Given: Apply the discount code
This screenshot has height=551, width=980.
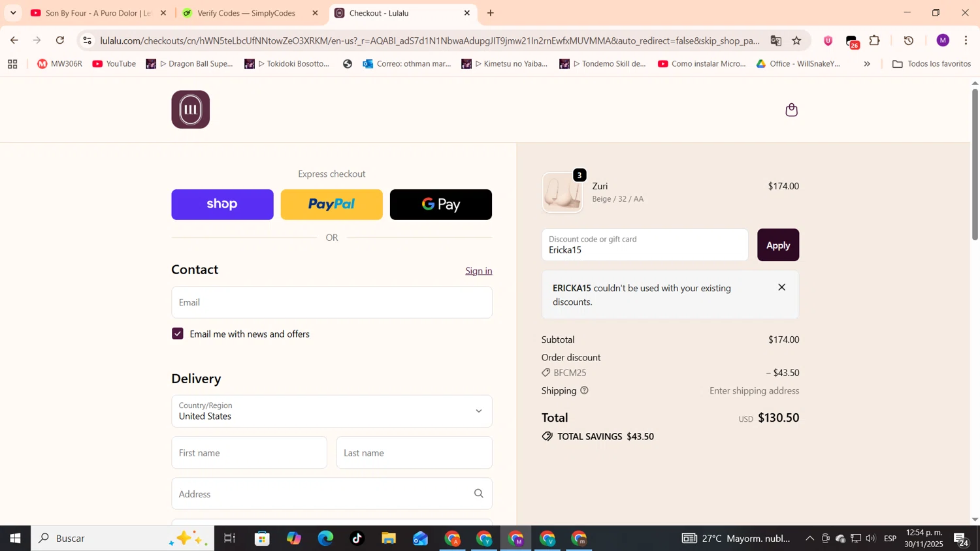Looking at the screenshot, I should click(778, 245).
